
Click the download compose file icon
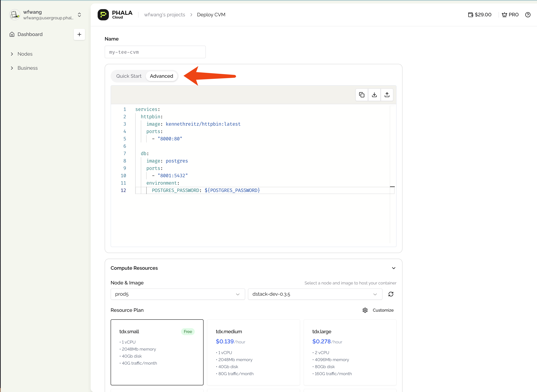(374, 95)
